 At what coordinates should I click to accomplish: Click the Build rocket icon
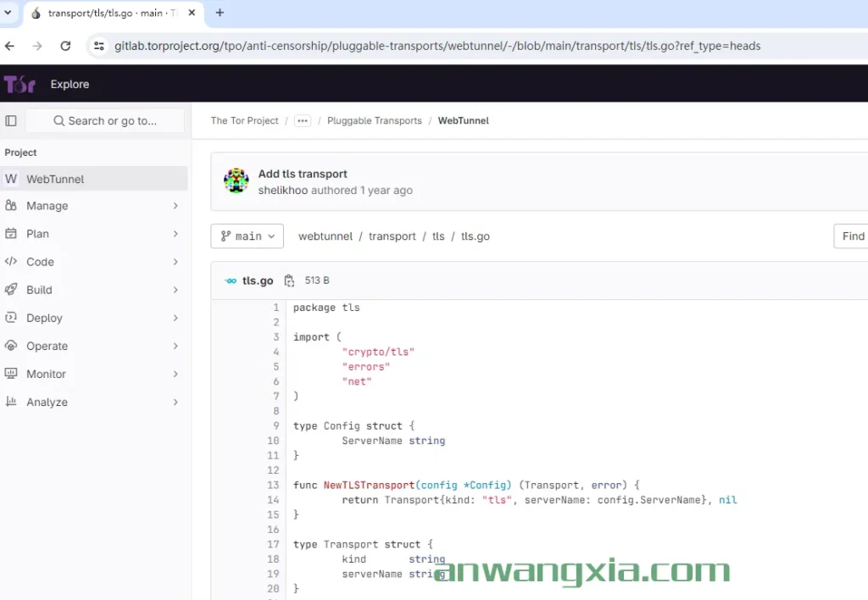pos(10,290)
